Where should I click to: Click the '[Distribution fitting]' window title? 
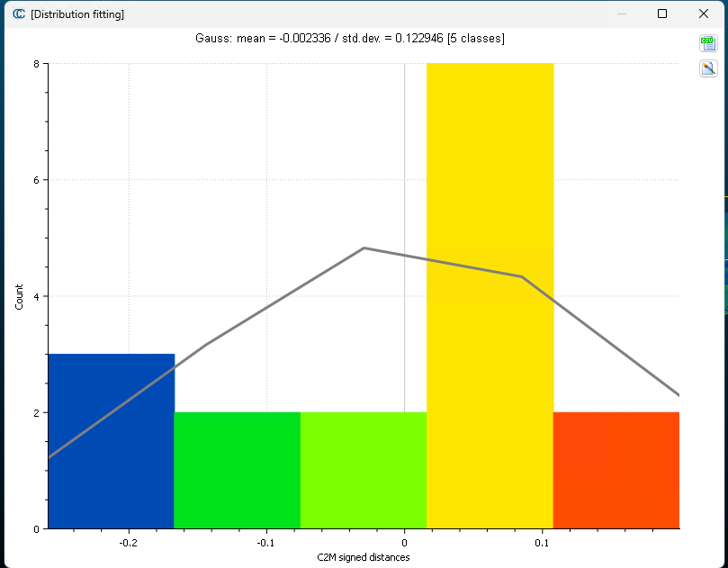(x=77, y=14)
